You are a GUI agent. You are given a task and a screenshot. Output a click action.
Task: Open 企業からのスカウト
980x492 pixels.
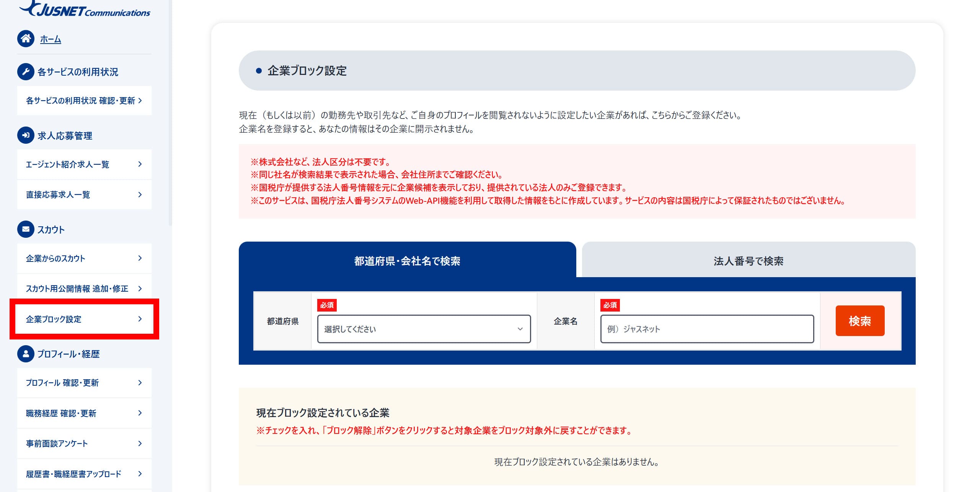pos(84,258)
